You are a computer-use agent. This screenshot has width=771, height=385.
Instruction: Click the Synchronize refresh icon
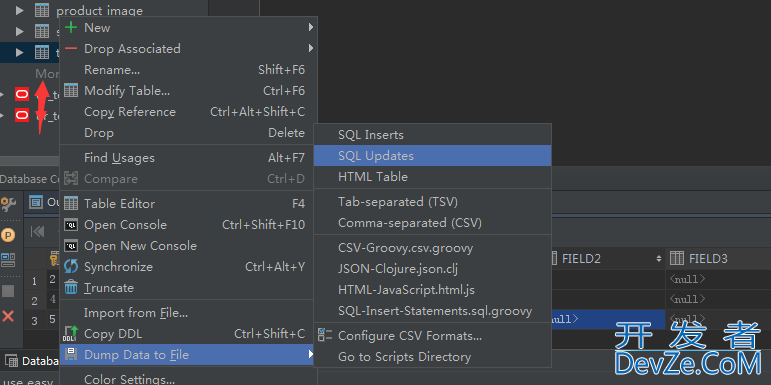pyautogui.click(x=71, y=267)
